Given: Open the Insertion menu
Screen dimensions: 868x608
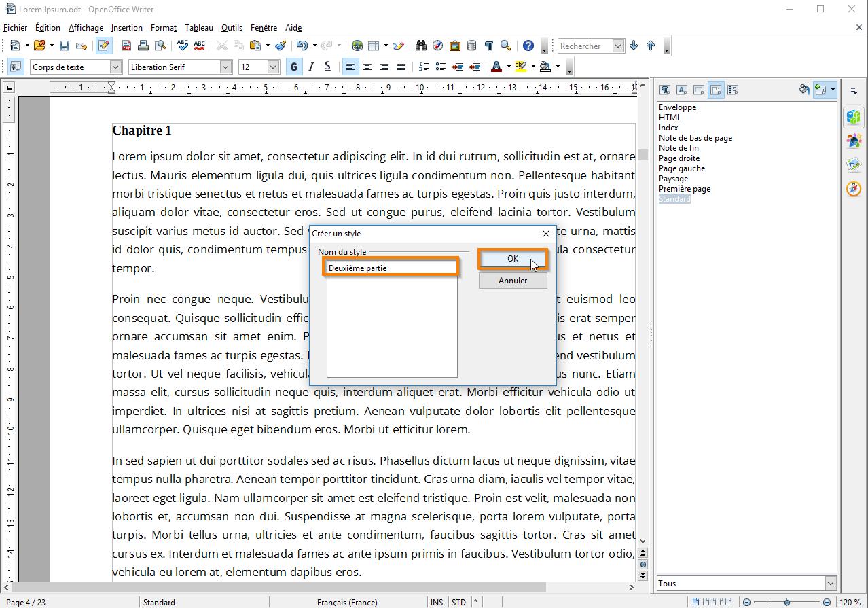Looking at the screenshot, I should (x=127, y=28).
